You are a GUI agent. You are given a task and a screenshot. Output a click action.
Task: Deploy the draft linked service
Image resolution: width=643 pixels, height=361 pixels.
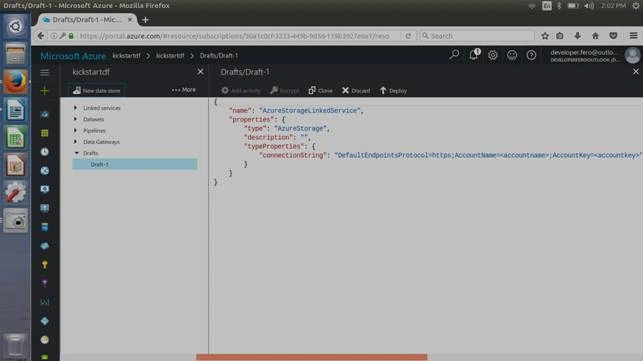[x=393, y=91]
